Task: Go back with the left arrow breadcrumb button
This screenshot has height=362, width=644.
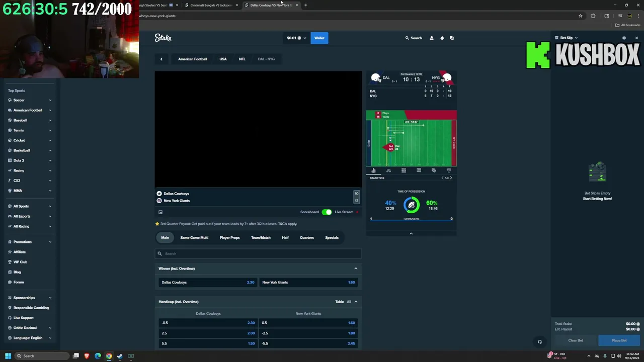Action: tap(162, 59)
